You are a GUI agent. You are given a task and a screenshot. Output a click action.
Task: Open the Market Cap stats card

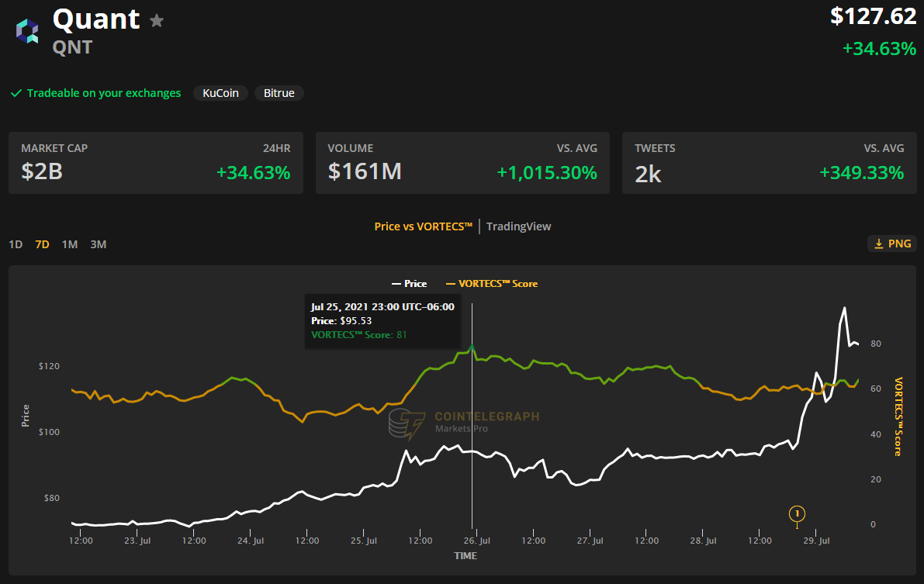[x=155, y=163]
